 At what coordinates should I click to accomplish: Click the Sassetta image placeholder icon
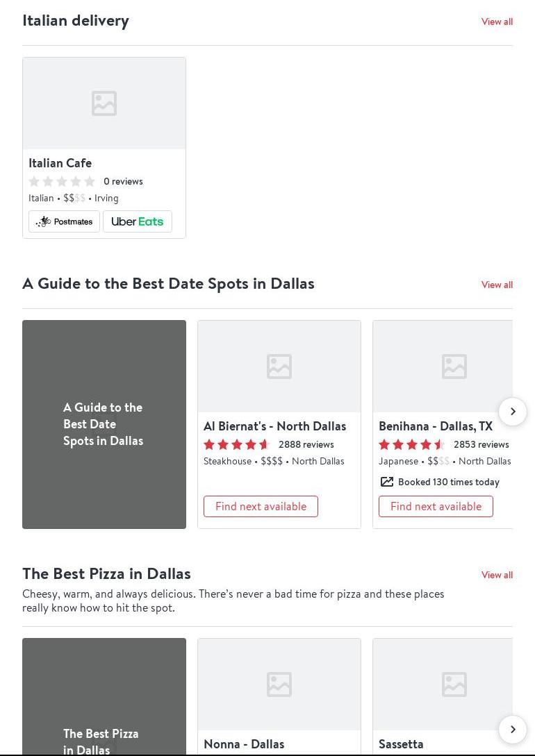(454, 684)
